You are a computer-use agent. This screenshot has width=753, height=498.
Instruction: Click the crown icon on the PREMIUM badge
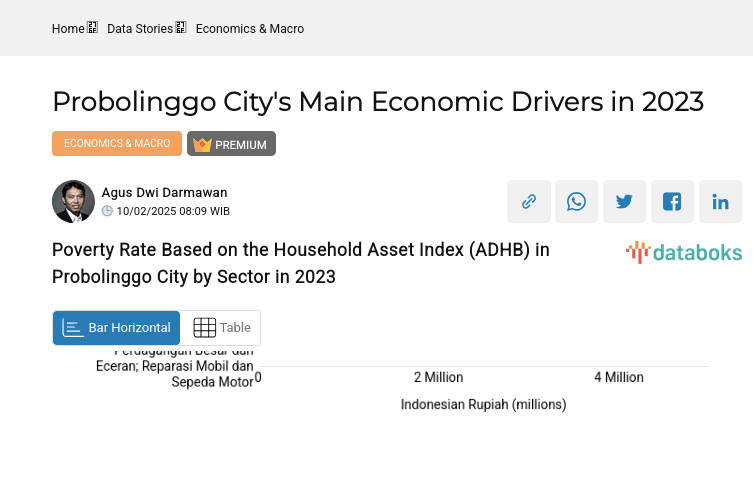point(202,145)
